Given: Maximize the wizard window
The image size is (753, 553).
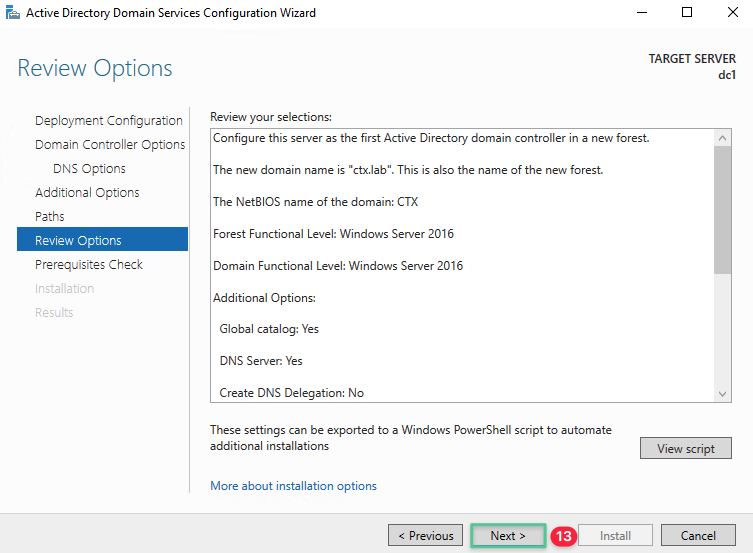Looking at the screenshot, I should (687, 12).
